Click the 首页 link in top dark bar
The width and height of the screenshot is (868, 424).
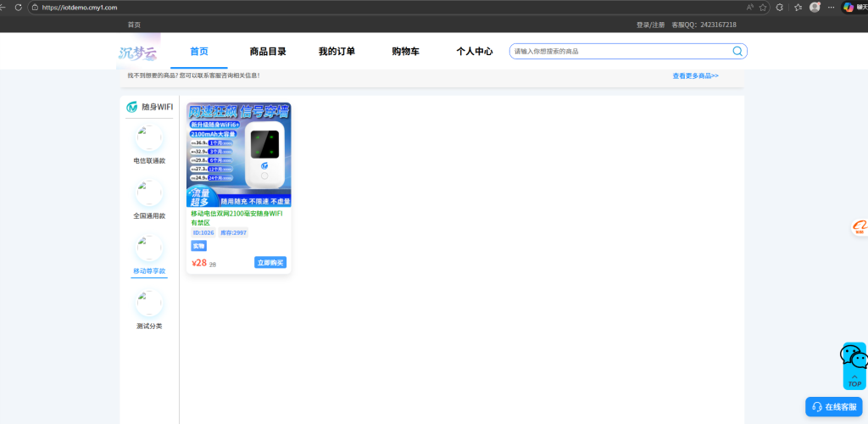(134, 25)
